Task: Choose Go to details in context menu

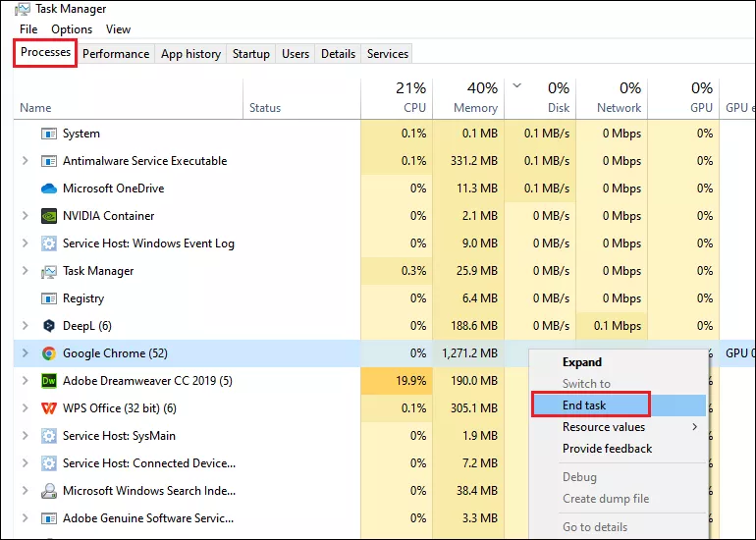Action: 620,527
